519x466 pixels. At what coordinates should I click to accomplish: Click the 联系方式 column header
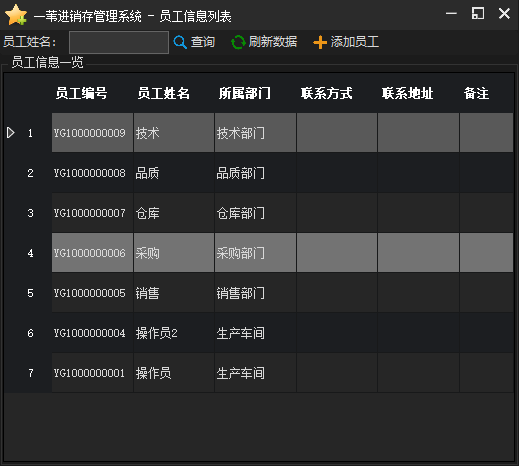326,93
